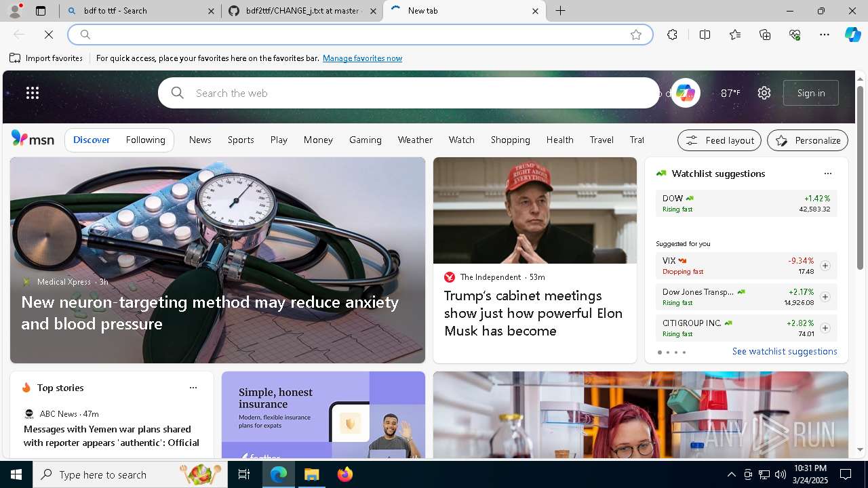Open the DOW stock row
The height and width of the screenshot is (488, 868).
[746, 203]
